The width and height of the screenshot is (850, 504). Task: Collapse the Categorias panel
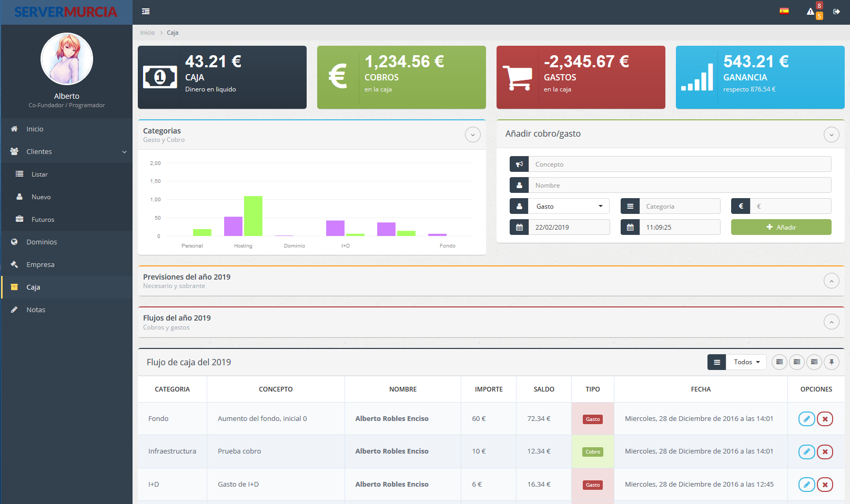click(x=472, y=135)
